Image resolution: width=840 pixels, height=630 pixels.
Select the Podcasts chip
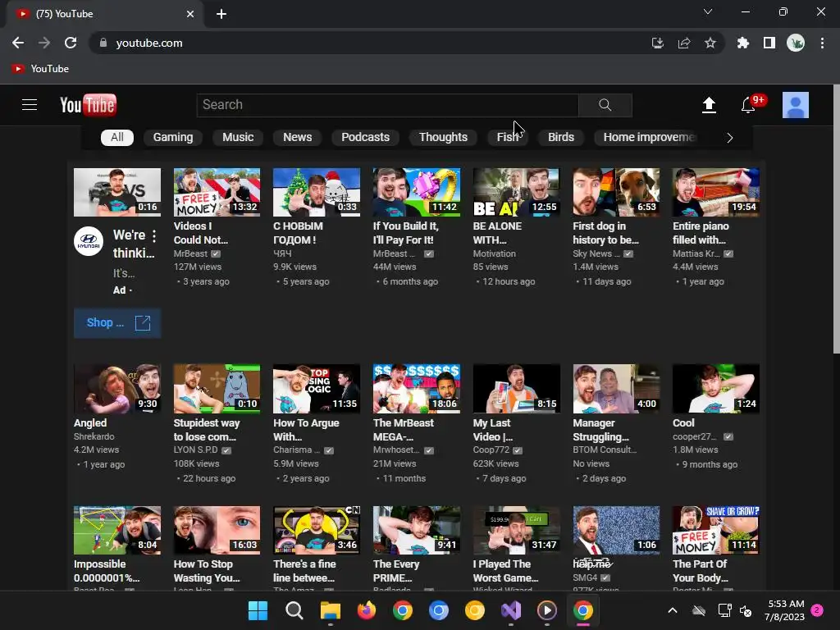(365, 137)
